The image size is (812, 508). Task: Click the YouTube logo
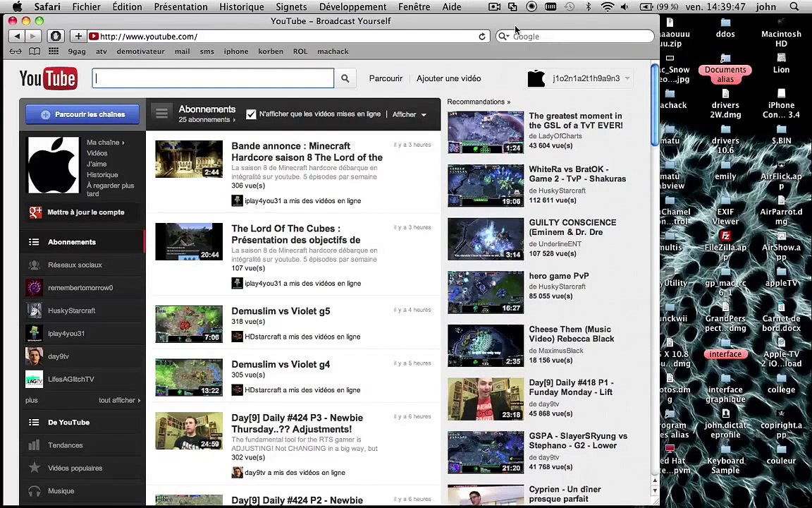click(x=48, y=78)
